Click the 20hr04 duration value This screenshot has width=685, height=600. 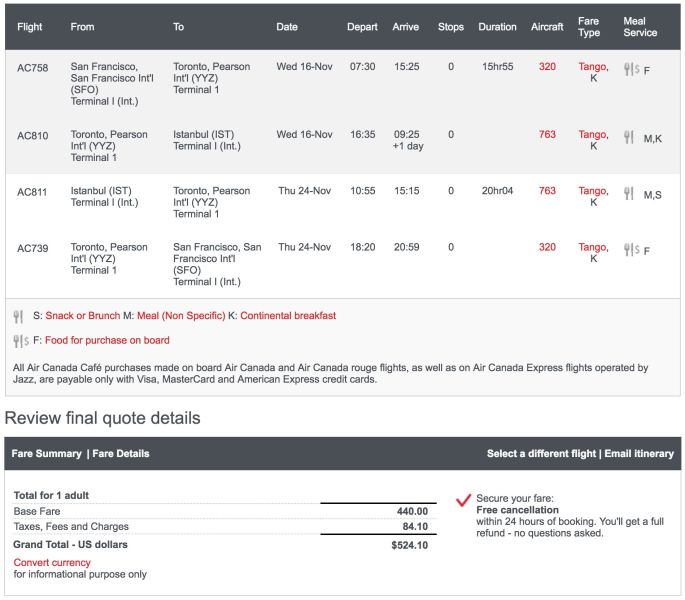tap(497, 191)
